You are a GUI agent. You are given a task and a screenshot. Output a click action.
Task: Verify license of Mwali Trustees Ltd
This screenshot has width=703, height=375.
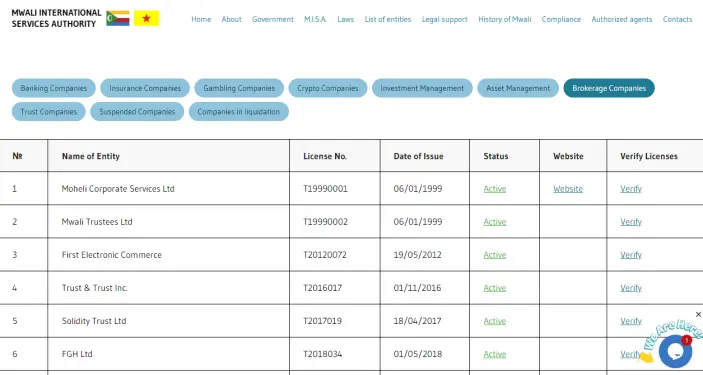pyautogui.click(x=631, y=222)
